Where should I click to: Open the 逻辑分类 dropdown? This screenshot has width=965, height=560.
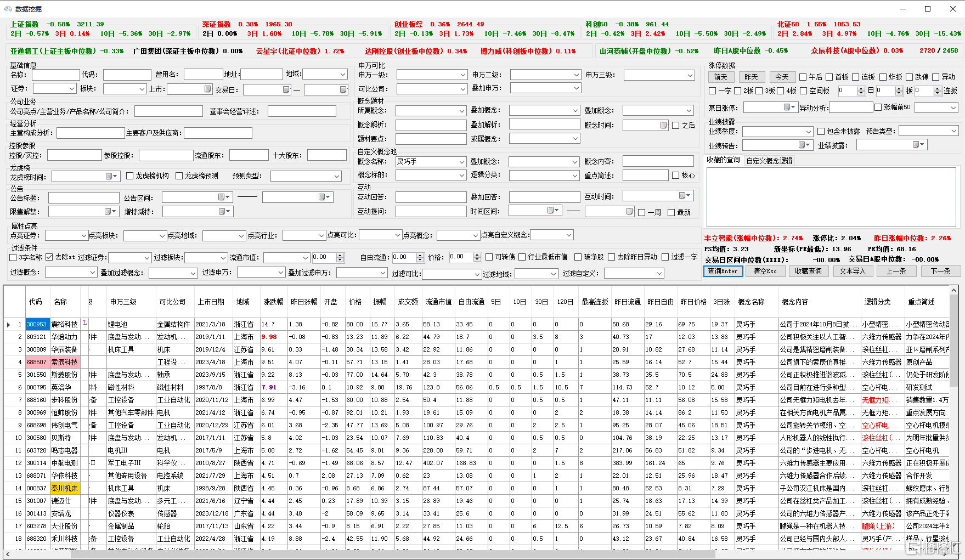575,176
